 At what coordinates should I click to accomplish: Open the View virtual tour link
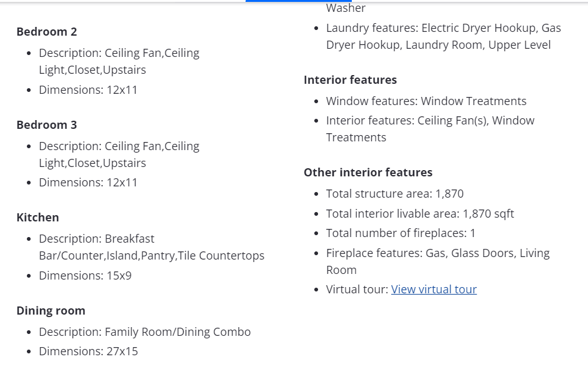point(434,290)
